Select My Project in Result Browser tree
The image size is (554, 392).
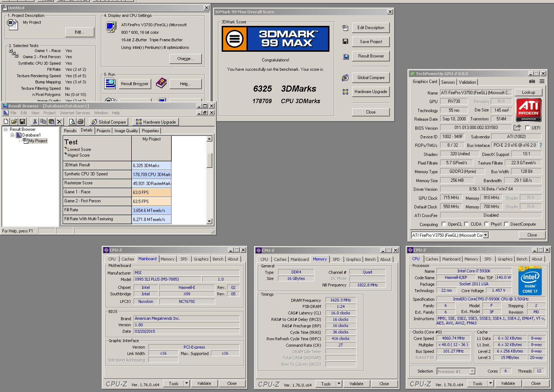38,141
